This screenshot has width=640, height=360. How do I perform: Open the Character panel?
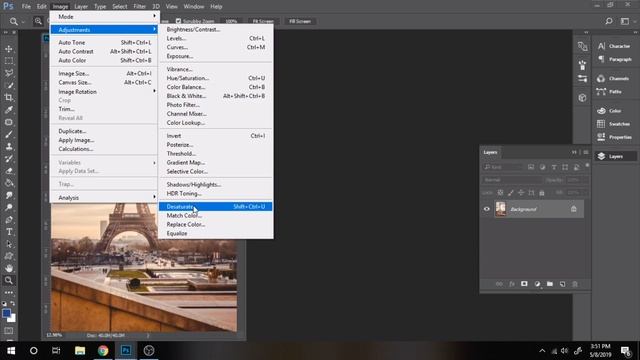614,46
